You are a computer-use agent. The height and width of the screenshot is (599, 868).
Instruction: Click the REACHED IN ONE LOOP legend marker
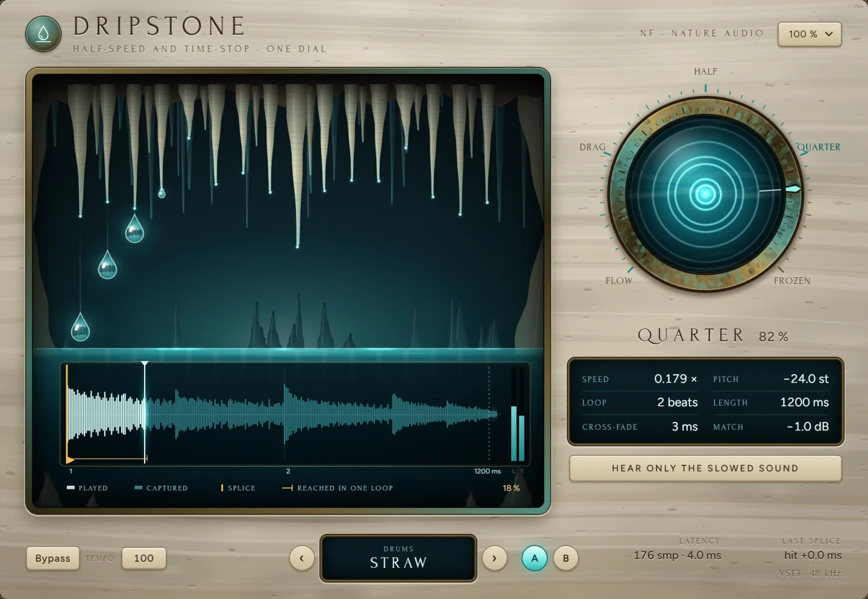(288, 488)
